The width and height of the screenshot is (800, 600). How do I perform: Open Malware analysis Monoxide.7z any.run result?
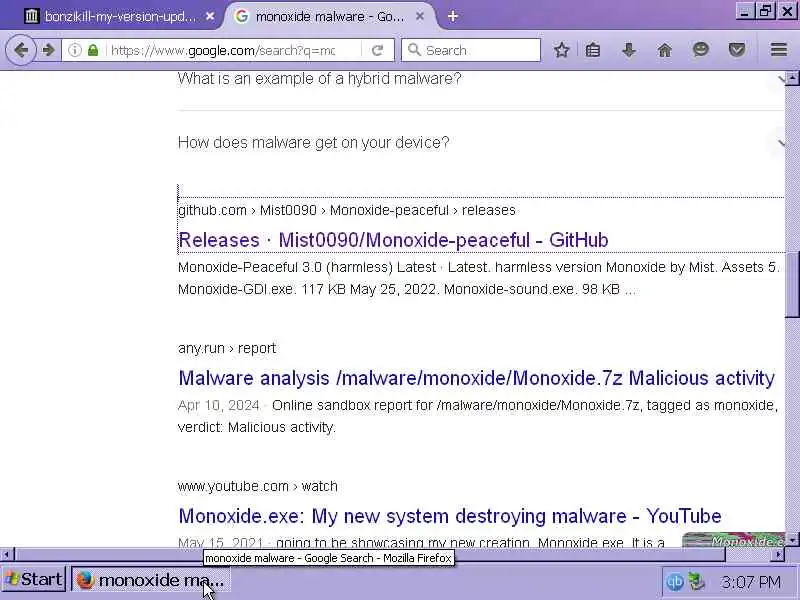click(x=477, y=378)
